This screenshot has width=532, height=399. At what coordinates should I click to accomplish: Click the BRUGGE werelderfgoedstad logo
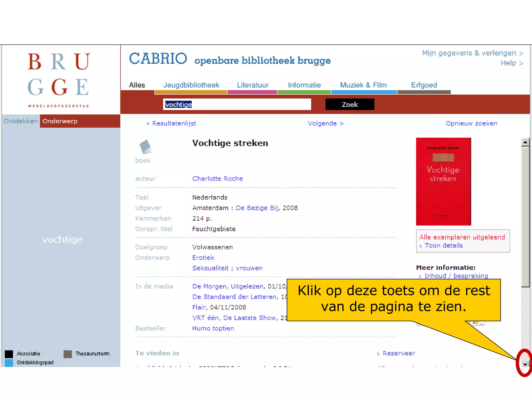tap(59, 80)
